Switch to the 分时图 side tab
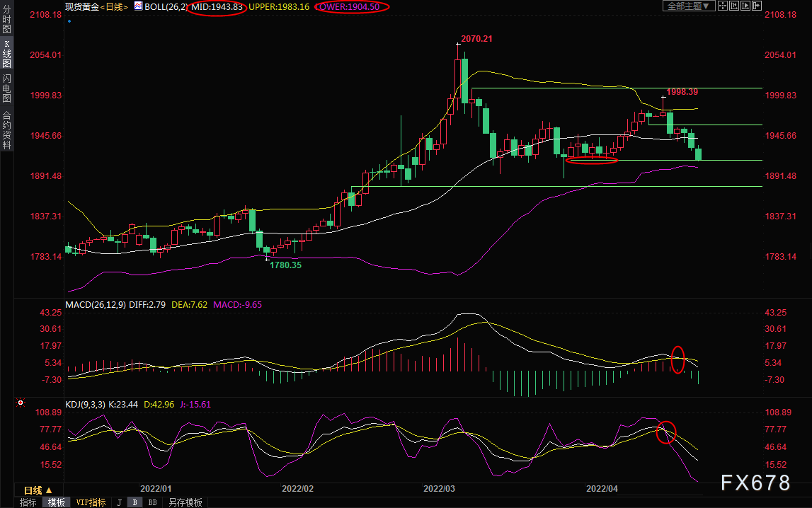 click(7, 18)
